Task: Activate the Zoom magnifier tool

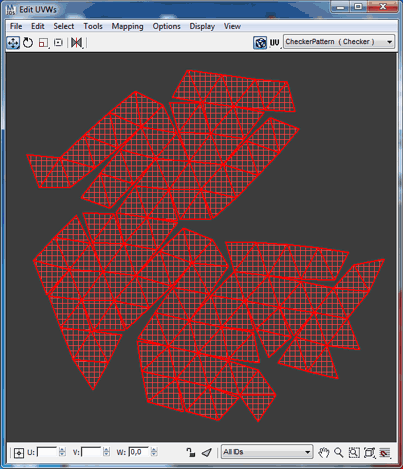Action: [x=339, y=453]
